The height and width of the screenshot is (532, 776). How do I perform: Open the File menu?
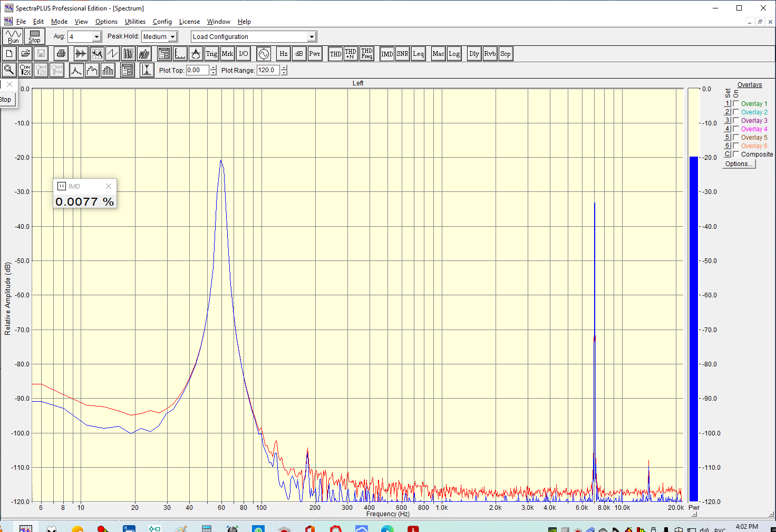(21, 22)
